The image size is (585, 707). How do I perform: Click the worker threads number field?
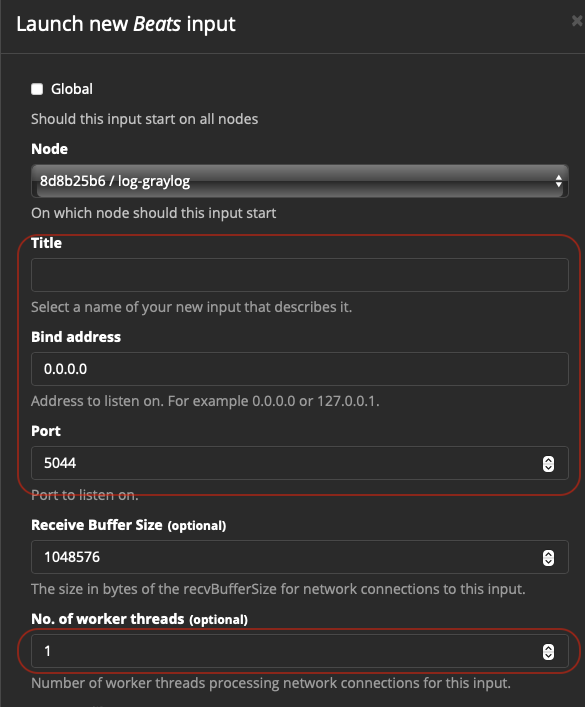(x=299, y=651)
